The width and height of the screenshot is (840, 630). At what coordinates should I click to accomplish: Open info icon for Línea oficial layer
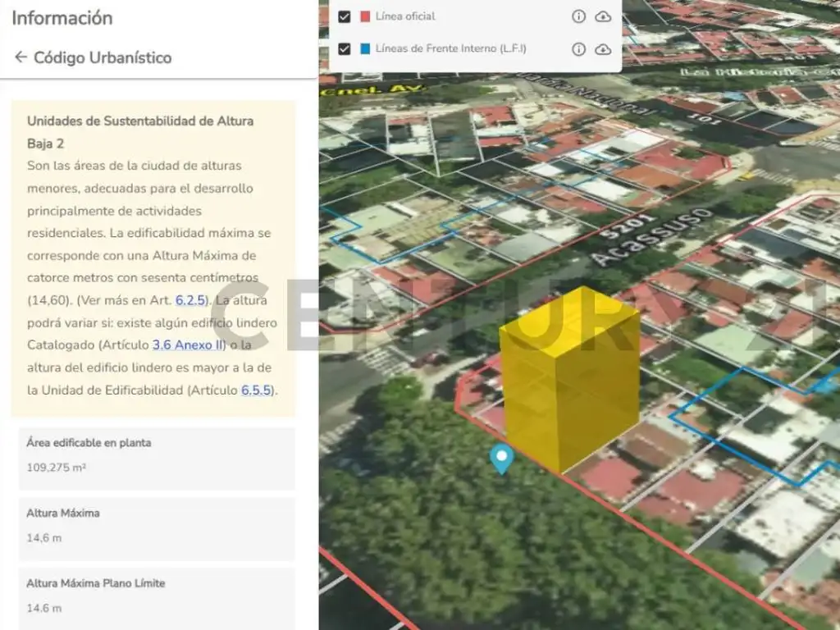[578, 16]
